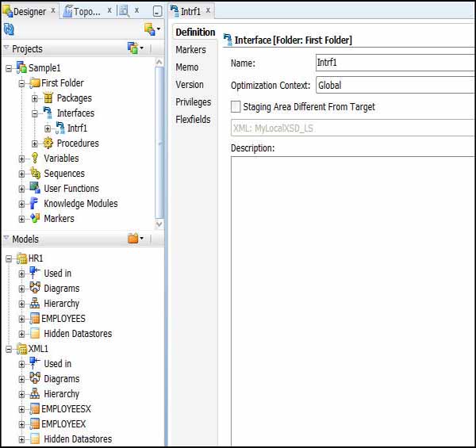Click the Diagrams icon under HR1
This screenshot has width=476, height=448.
pos(35,288)
